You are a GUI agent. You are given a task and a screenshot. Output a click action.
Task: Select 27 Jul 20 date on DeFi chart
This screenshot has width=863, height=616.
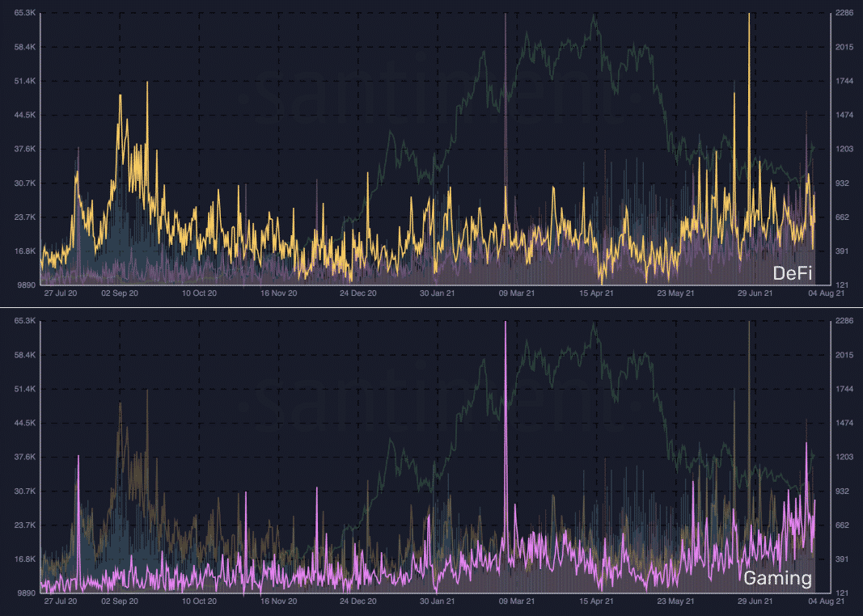pos(61,293)
